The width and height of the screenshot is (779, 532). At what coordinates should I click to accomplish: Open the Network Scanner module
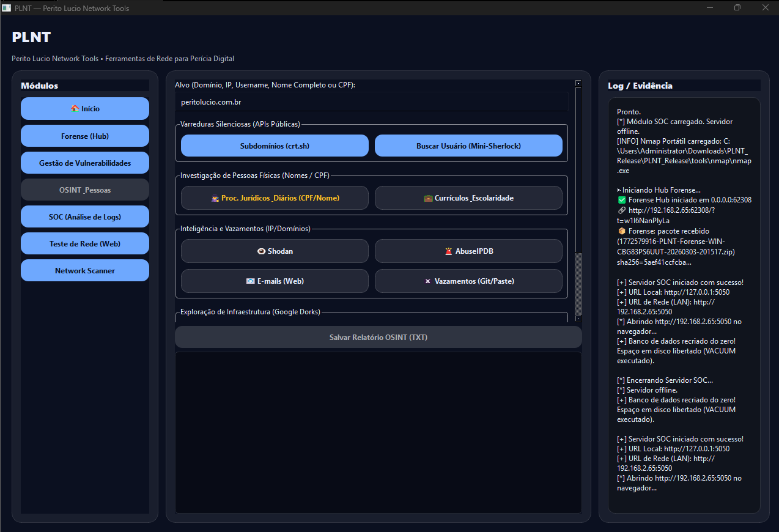pos(85,271)
